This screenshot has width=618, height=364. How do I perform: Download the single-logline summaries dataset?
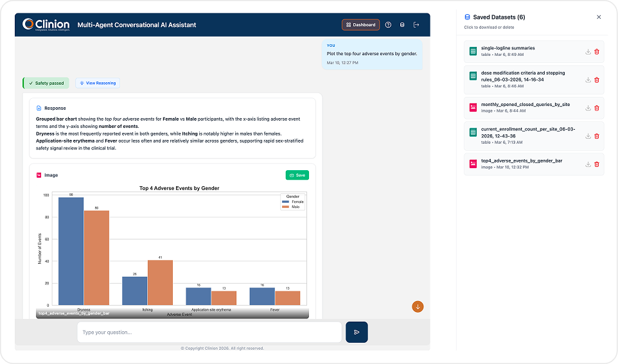pos(588,52)
